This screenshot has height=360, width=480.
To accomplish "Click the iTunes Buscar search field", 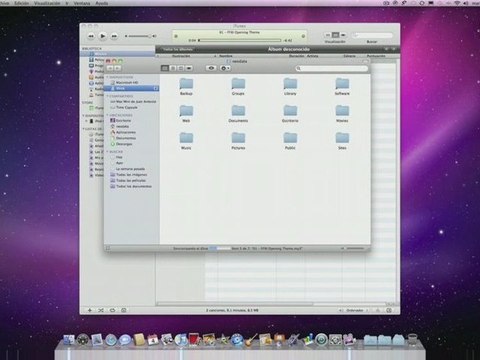I will 372,35.
